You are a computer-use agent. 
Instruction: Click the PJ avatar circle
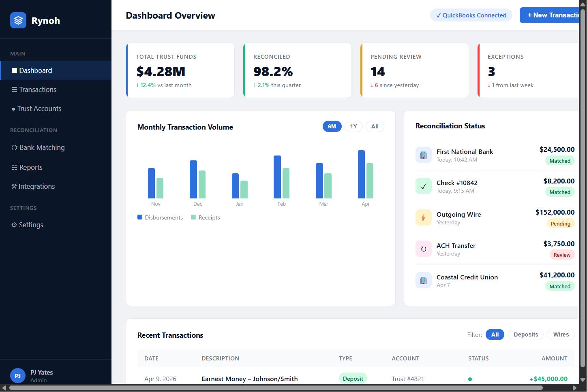pyautogui.click(x=17, y=376)
